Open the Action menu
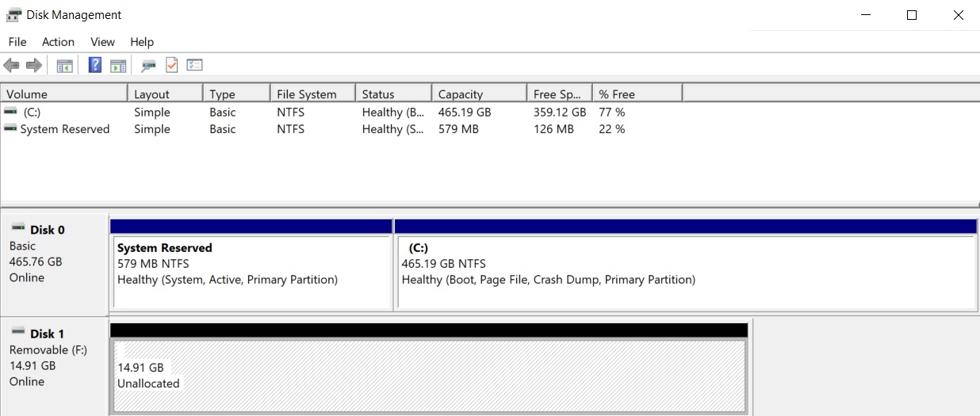The width and height of the screenshot is (980, 416). click(x=58, y=42)
